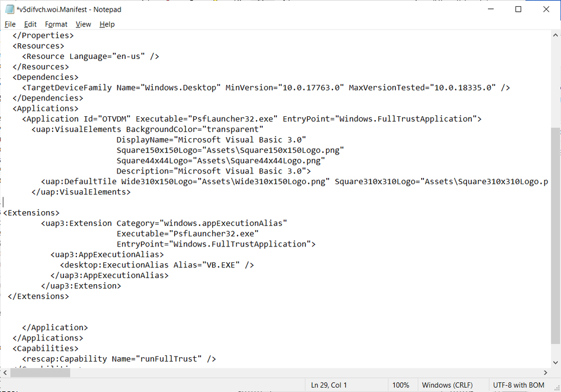Click the <uap3:AppExecutionAlias> opening line
Viewport: 561px width, 392px height.
click(107, 254)
